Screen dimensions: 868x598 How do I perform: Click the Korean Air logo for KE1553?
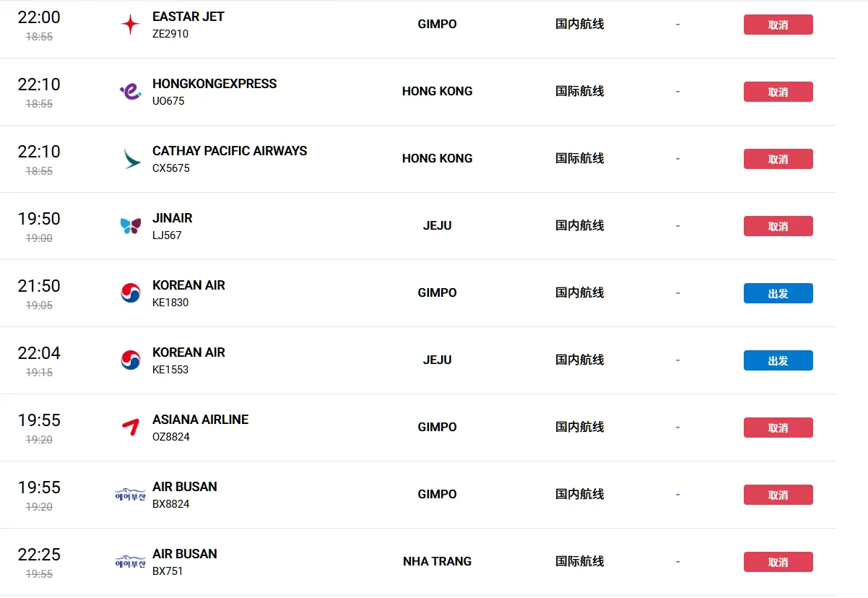131,360
